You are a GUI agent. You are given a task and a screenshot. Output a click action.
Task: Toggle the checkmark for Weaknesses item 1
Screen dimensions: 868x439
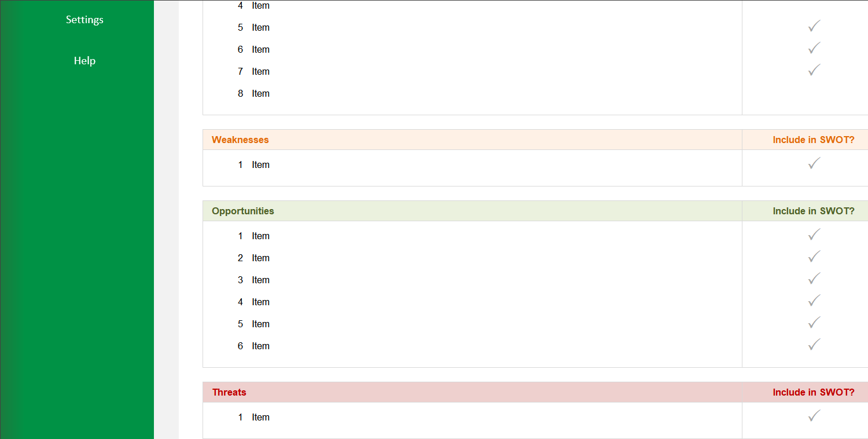tap(814, 164)
